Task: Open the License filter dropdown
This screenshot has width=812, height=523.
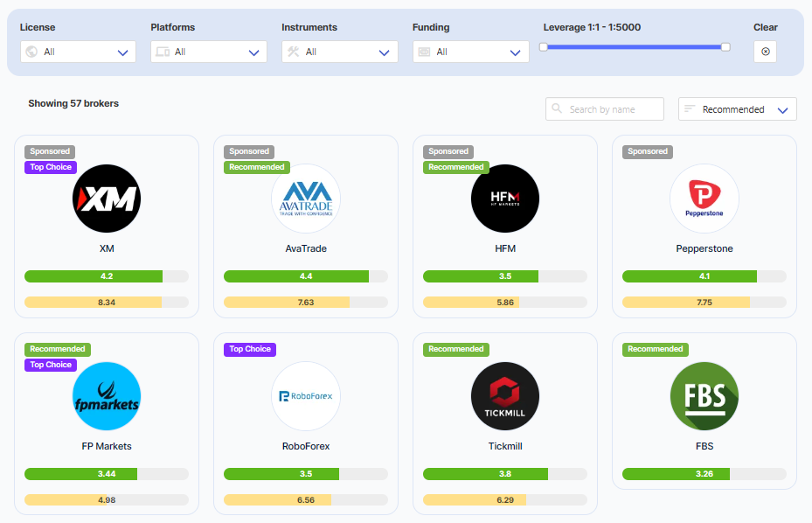Action: (x=78, y=52)
